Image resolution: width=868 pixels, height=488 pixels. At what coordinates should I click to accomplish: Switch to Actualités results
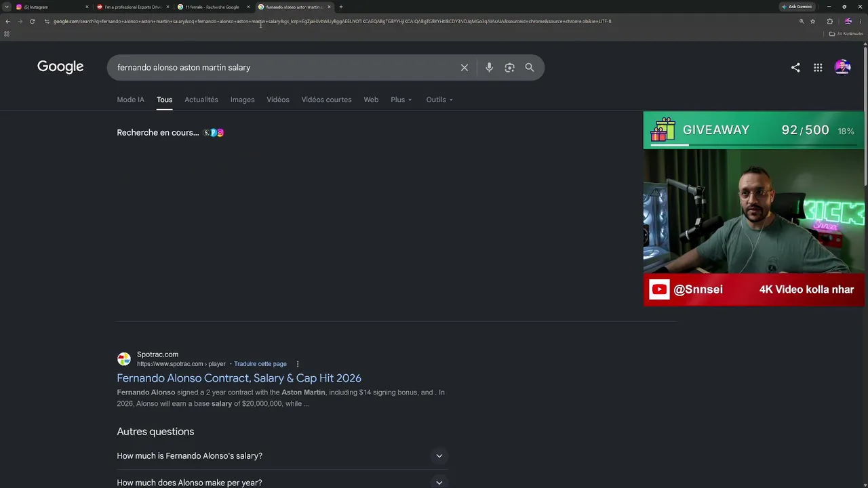point(201,100)
